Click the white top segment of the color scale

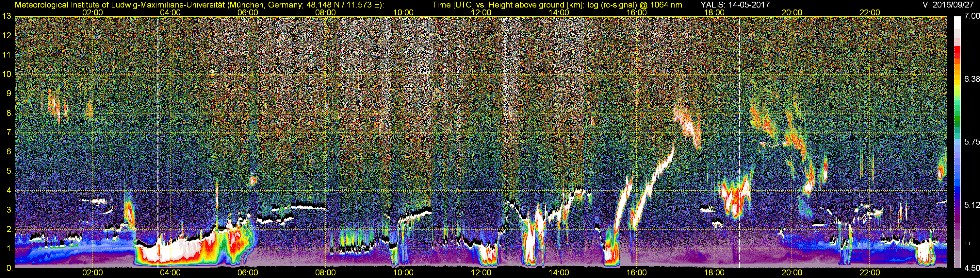click(x=957, y=23)
